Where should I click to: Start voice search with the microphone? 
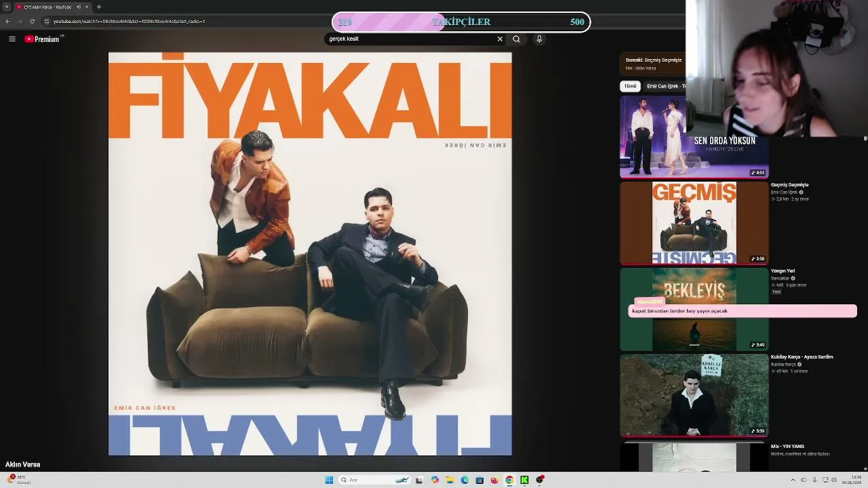click(x=539, y=39)
